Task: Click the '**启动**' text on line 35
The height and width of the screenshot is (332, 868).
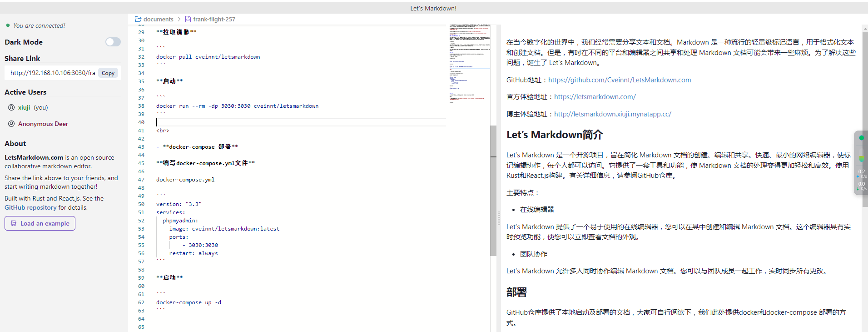Action: click(169, 81)
